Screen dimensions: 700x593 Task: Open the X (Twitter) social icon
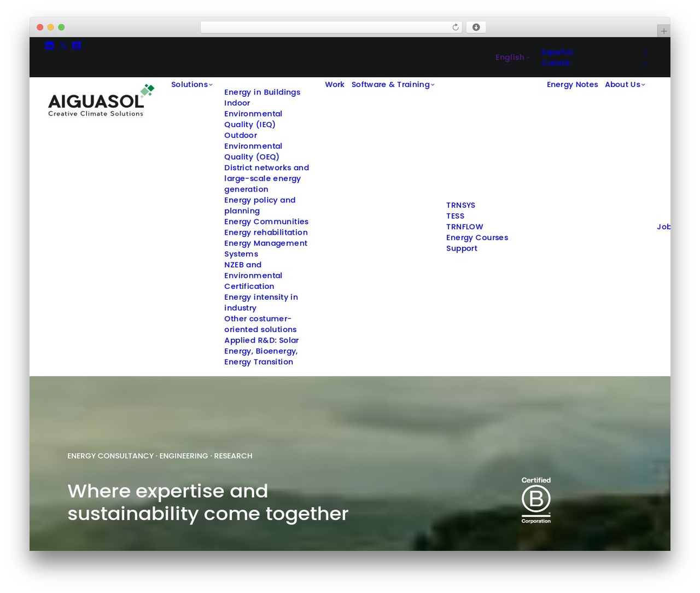63,45
